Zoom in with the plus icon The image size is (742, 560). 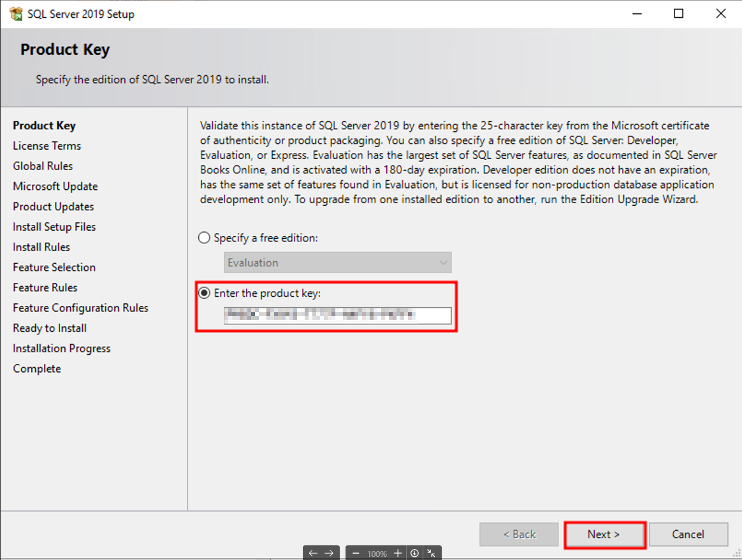398,553
